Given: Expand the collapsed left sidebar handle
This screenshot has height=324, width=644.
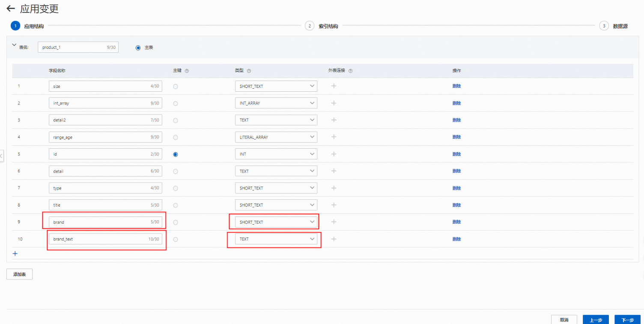Looking at the screenshot, I should click(x=2, y=156).
